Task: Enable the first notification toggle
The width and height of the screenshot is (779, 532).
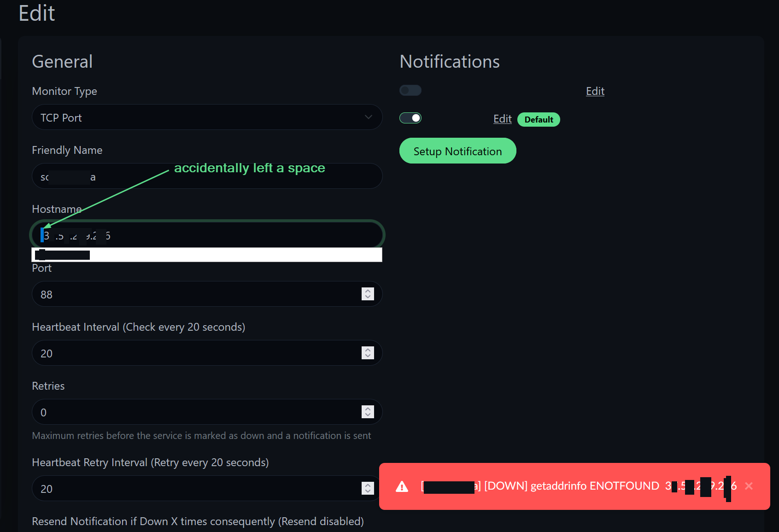Action: 410,90
